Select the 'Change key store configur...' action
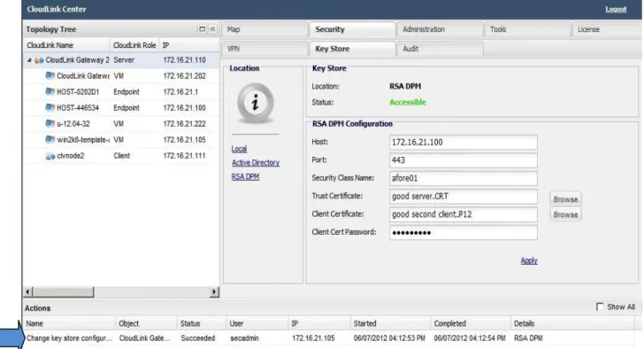 point(69,338)
